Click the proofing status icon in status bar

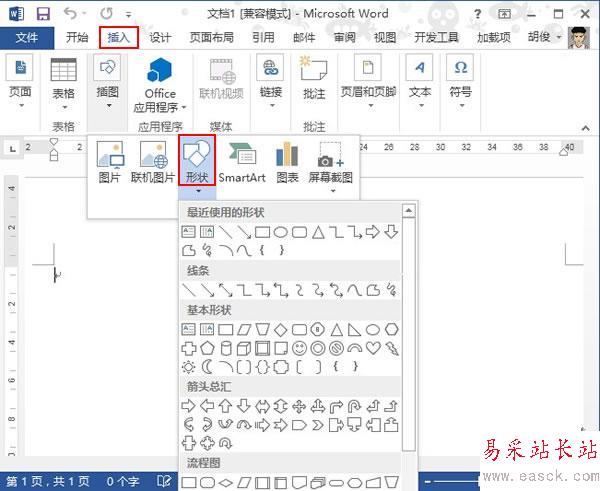click(164, 481)
